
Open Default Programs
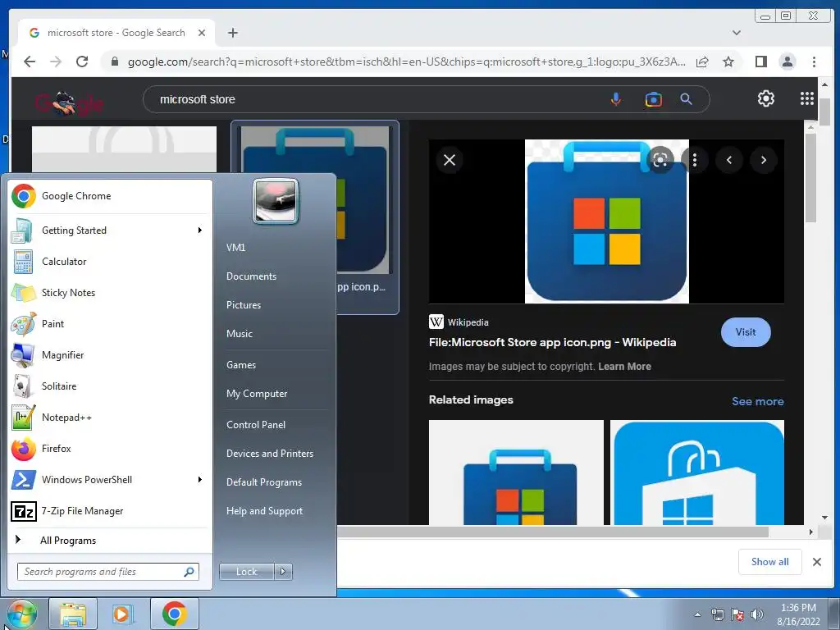click(264, 482)
